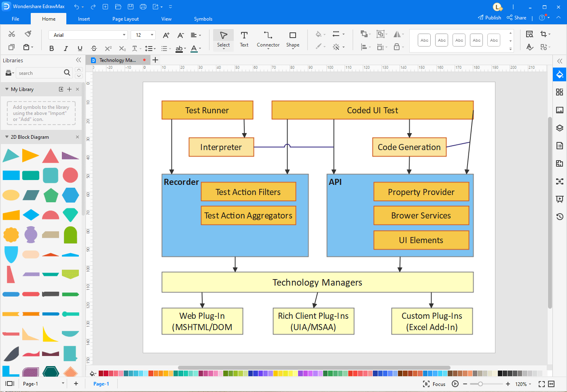567x392 pixels.
Task: Collapse the My Library section
Action: 6,89
